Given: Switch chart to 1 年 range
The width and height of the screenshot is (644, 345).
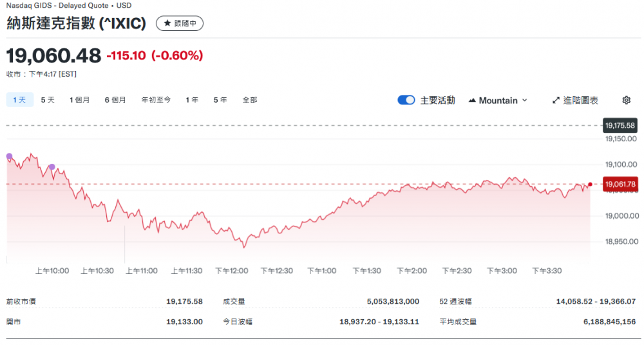Looking at the screenshot, I should tap(192, 100).
